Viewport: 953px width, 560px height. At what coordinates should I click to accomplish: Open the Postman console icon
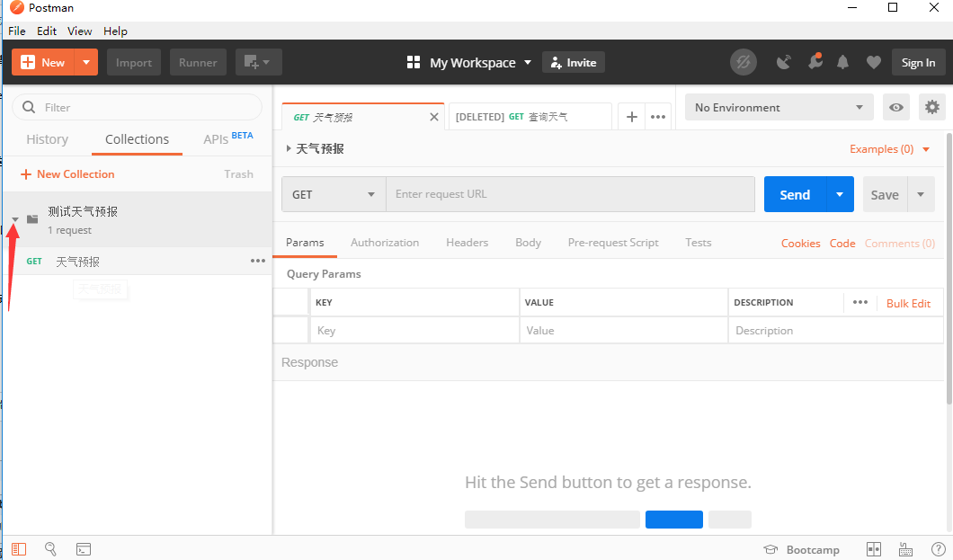[x=84, y=549]
